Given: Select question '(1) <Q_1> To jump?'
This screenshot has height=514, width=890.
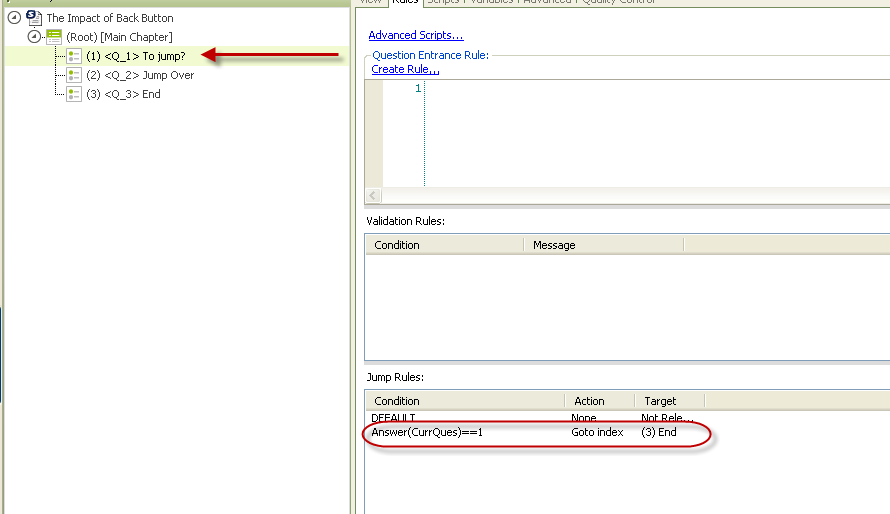Looking at the screenshot, I should coord(136,56).
